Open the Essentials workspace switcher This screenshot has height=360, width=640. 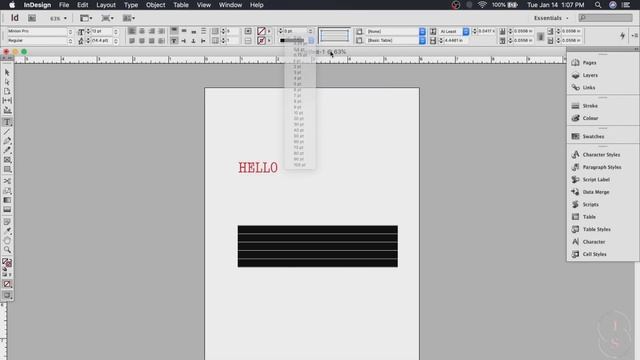551,18
